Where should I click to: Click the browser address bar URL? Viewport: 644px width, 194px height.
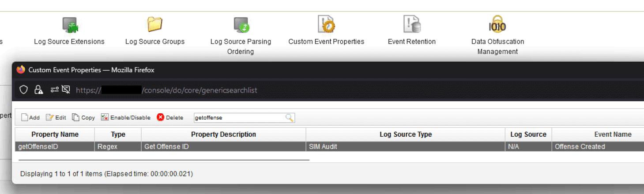click(x=166, y=90)
